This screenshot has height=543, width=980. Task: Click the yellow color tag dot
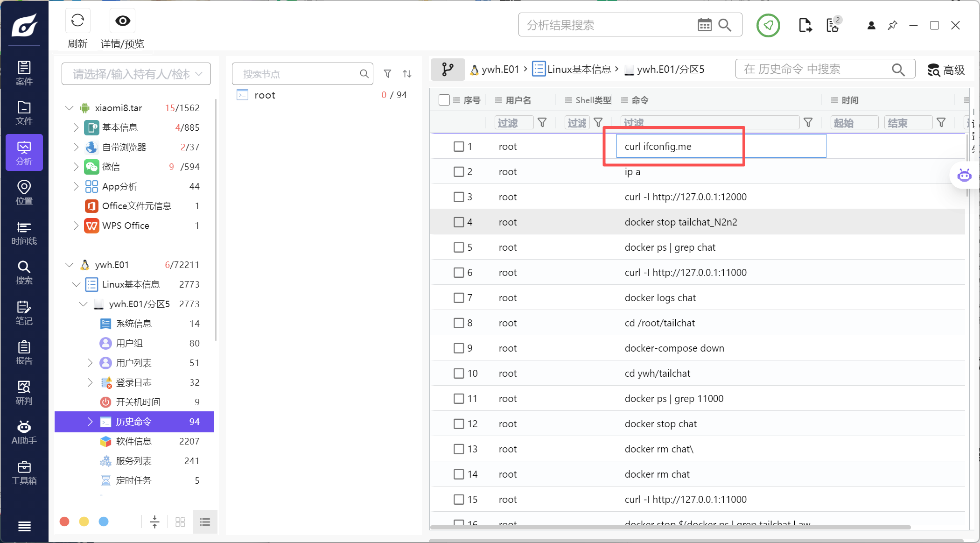84,522
